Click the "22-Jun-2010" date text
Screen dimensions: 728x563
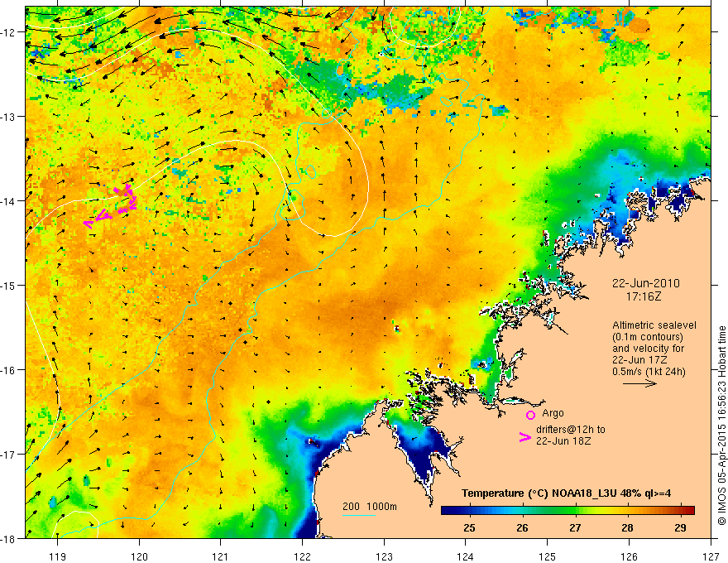pos(646,283)
